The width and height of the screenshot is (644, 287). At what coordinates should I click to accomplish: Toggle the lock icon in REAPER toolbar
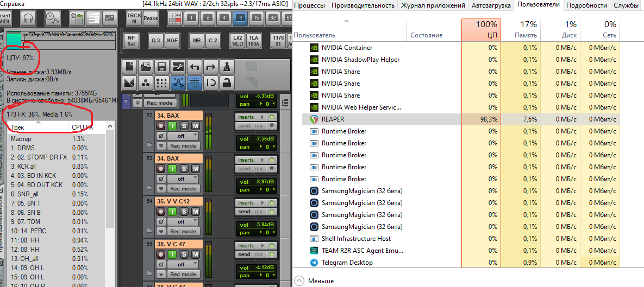[227, 83]
